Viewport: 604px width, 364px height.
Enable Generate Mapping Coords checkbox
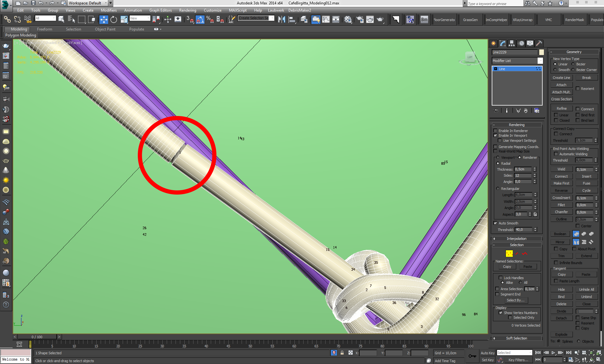pyautogui.click(x=496, y=146)
